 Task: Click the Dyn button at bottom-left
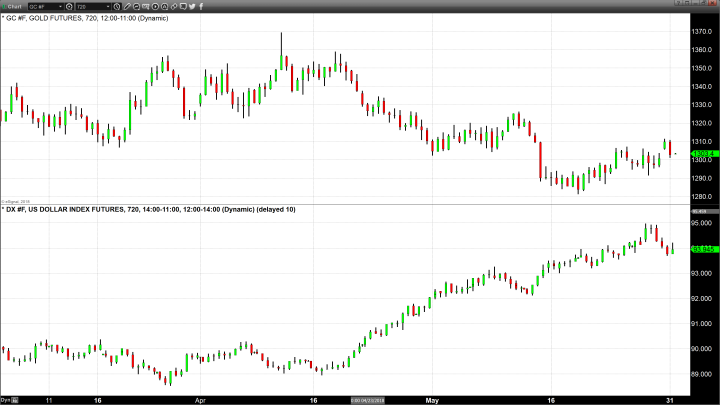tap(5, 400)
